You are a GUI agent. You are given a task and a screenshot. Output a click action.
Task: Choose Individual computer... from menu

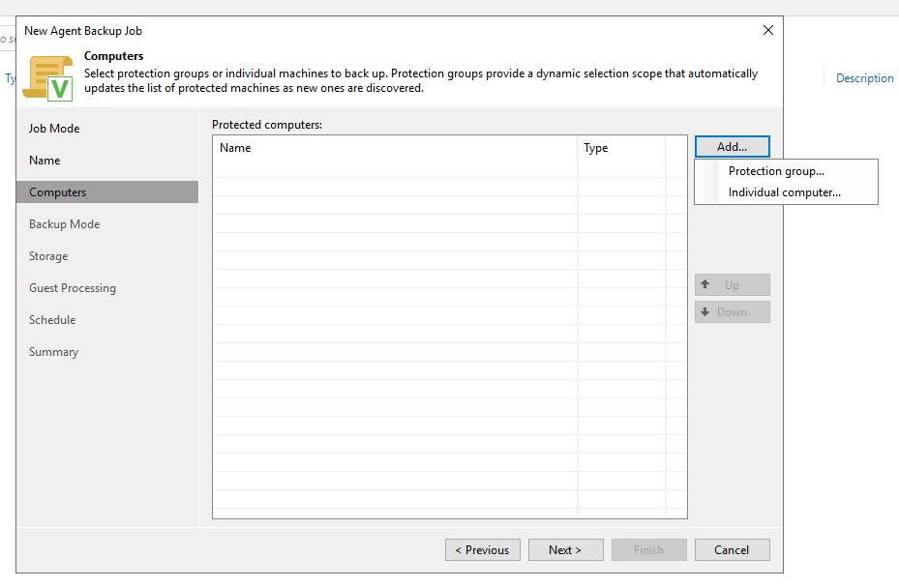784,192
